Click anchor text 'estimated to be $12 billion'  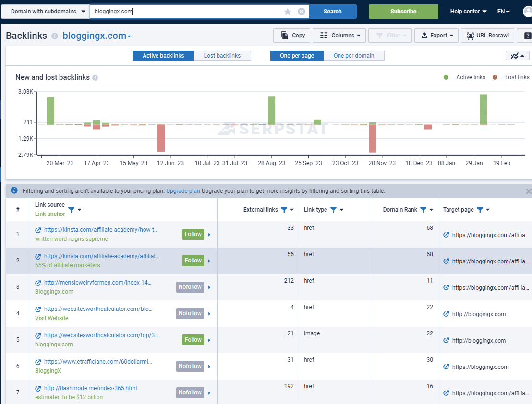coord(69,397)
